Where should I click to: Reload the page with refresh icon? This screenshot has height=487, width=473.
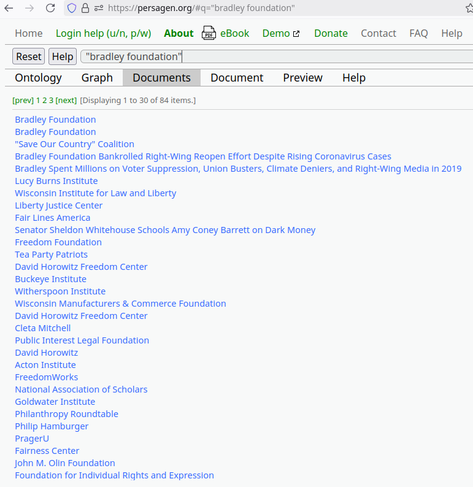(x=50, y=8)
